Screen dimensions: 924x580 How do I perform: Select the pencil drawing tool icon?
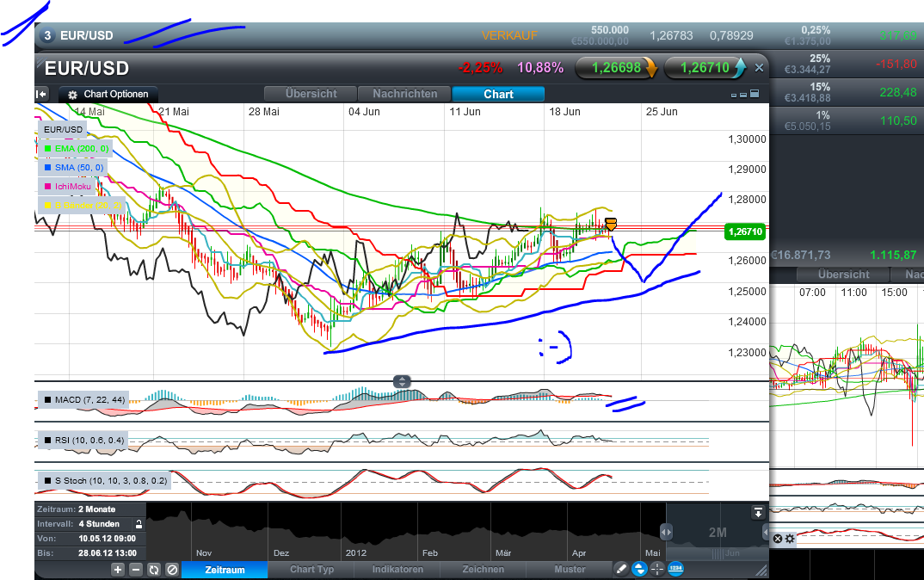pos(621,570)
